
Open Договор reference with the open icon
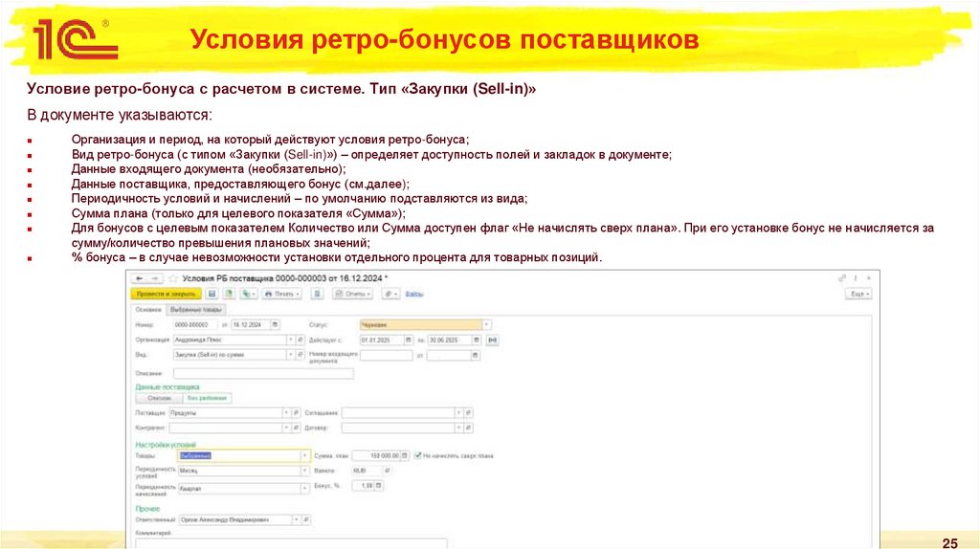pyautogui.click(x=468, y=428)
